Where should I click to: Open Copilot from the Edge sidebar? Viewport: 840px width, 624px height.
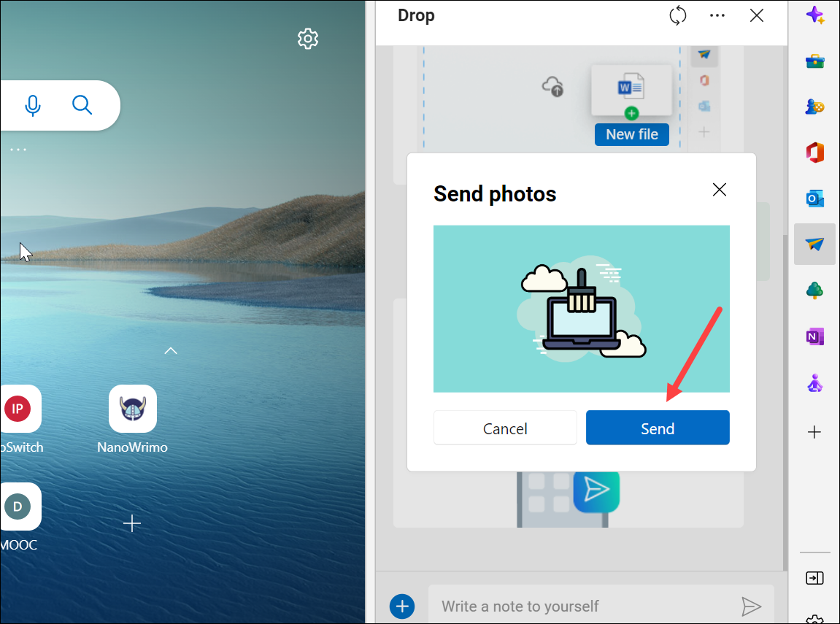(x=815, y=14)
